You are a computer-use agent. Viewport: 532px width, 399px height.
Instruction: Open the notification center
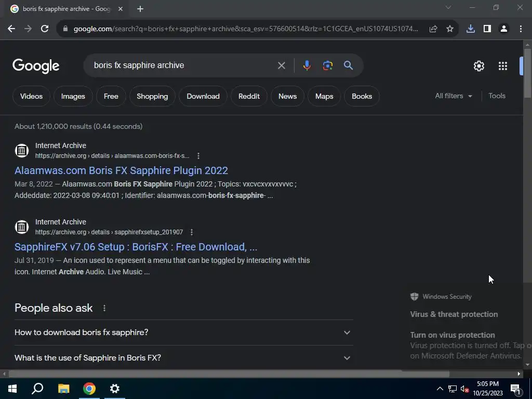pyautogui.click(x=515, y=389)
